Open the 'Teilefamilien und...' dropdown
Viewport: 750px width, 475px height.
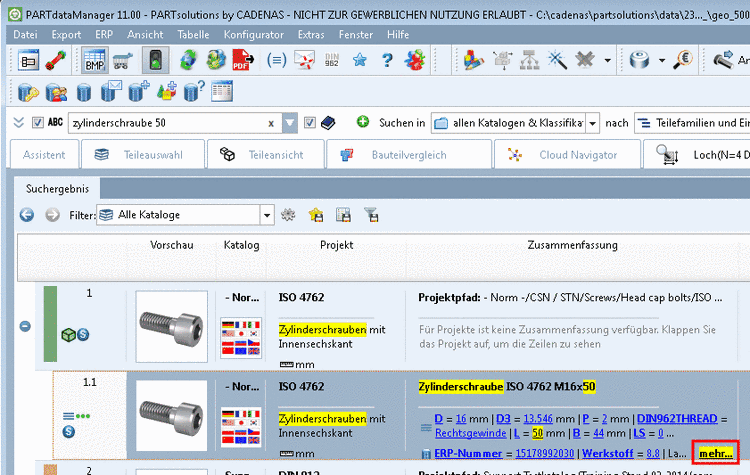(692, 123)
